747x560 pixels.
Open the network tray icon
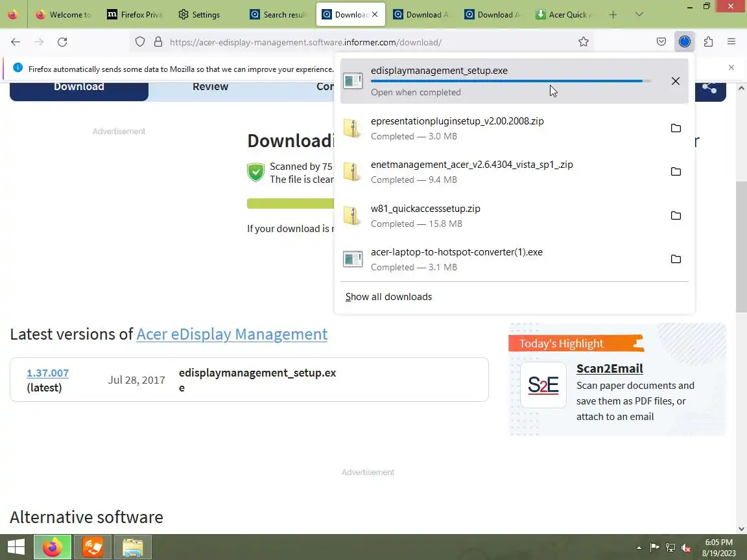pos(670,548)
